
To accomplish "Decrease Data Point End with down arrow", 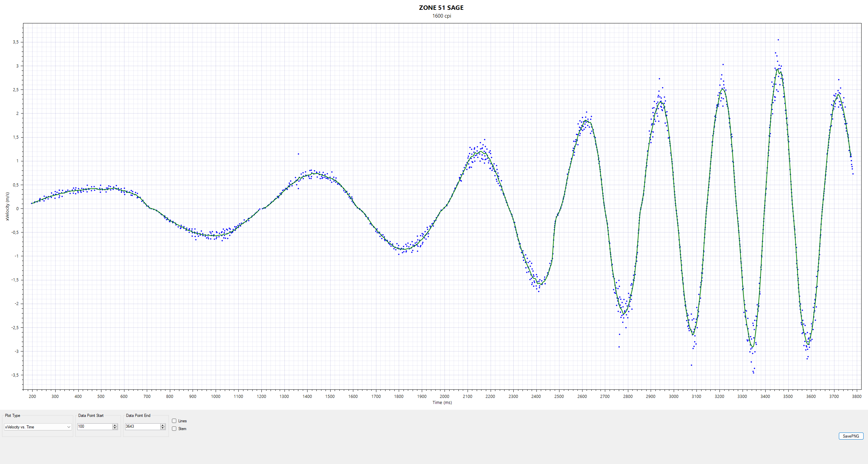I will [163, 428].
